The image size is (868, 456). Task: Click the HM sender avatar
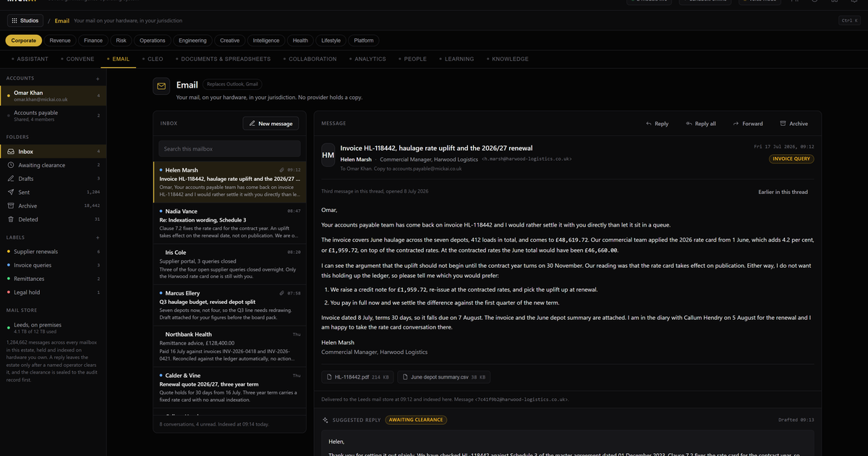coord(328,155)
